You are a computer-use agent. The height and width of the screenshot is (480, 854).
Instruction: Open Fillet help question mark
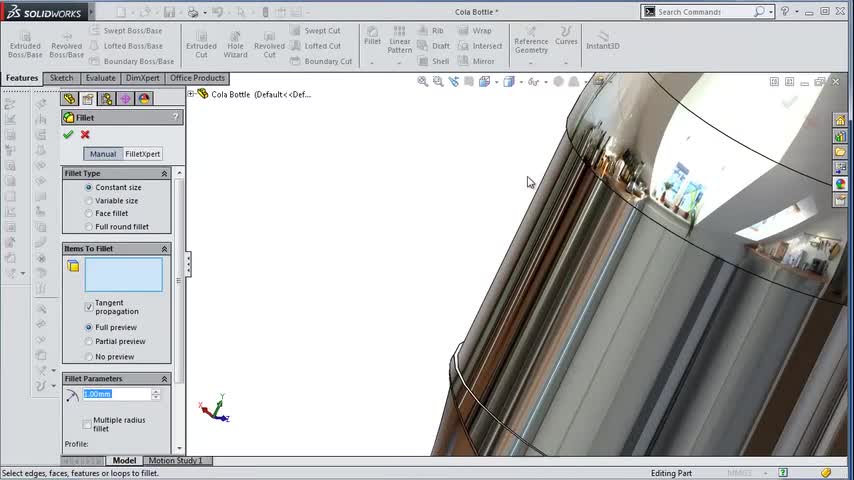tap(175, 117)
